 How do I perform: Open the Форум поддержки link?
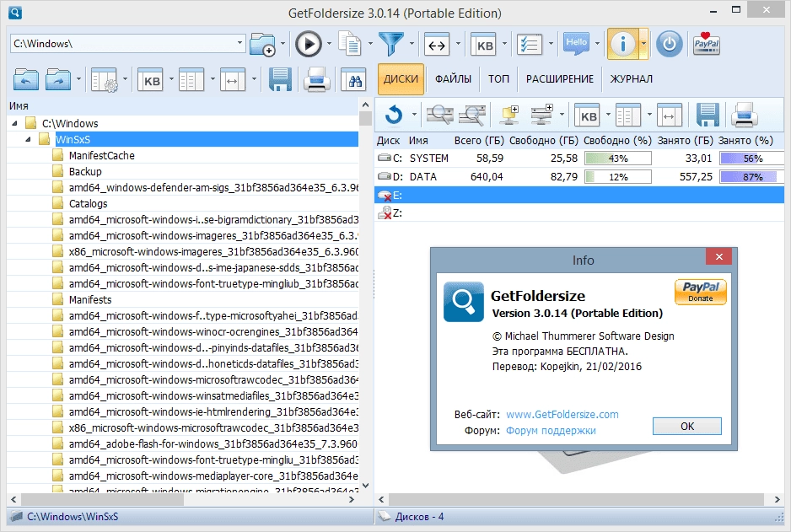click(x=551, y=431)
